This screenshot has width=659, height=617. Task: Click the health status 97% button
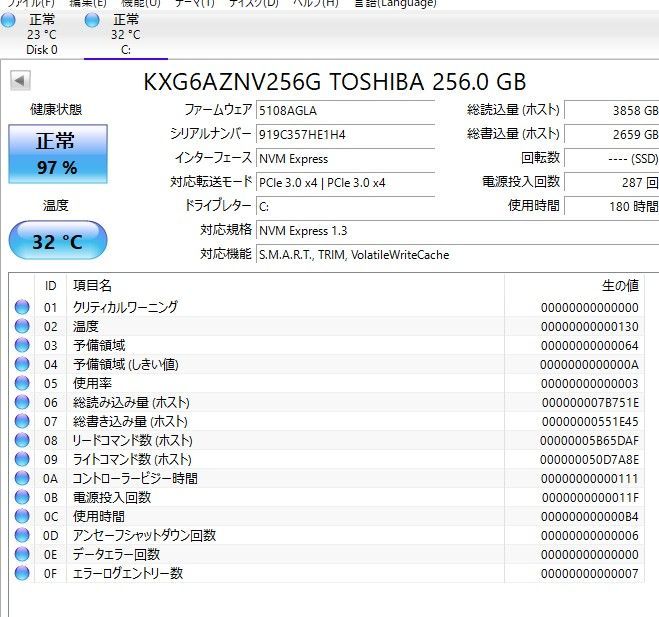coord(58,154)
